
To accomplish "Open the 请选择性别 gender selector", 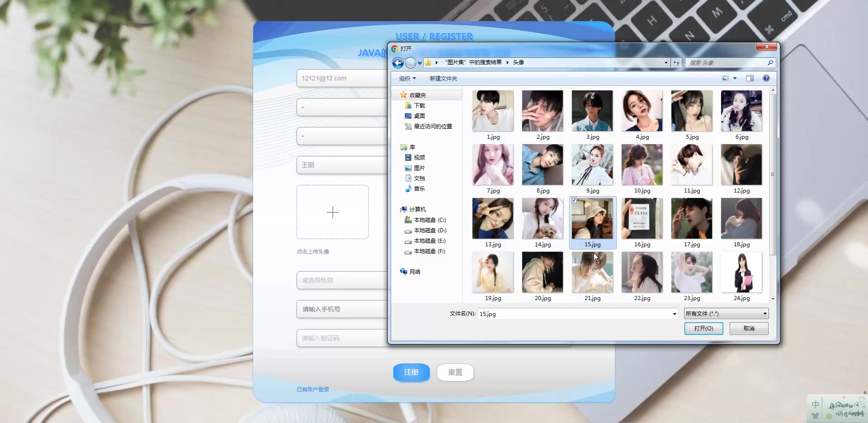I will point(342,280).
